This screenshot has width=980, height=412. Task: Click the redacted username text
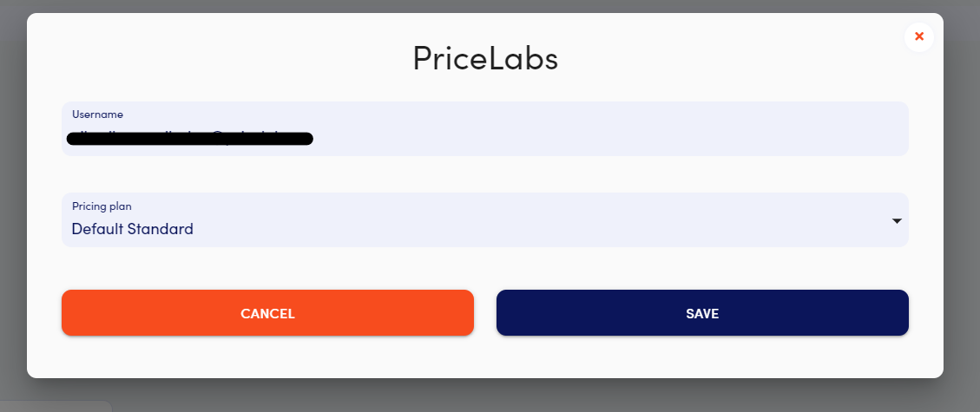(190, 139)
